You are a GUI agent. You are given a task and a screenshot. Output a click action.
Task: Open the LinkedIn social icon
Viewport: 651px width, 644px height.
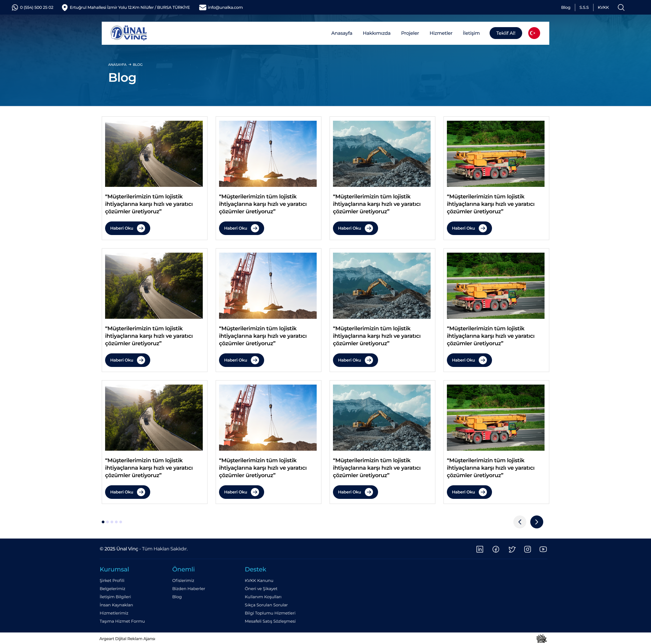(x=479, y=549)
